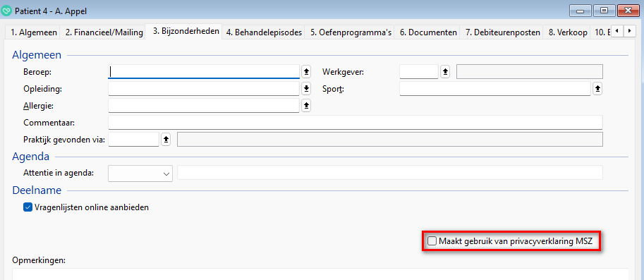The image size is (644, 280).
Task: Open the Sport lookup arrow button
Action: [x=597, y=88]
